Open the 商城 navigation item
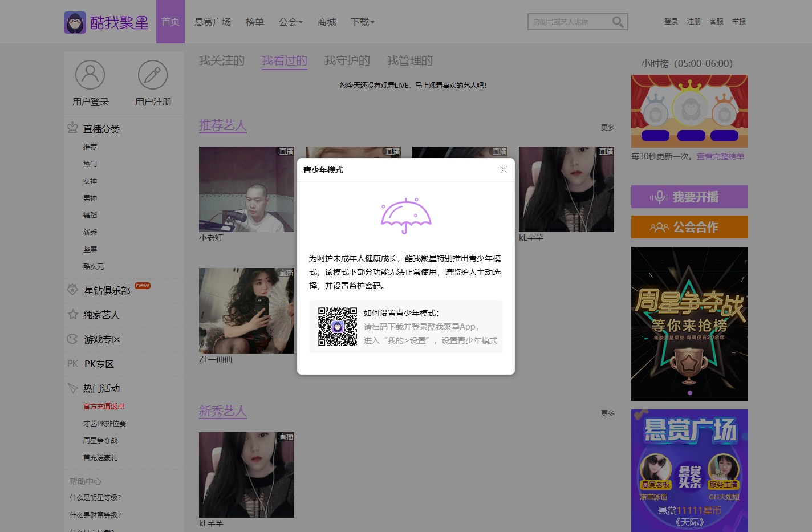 (x=327, y=22)
